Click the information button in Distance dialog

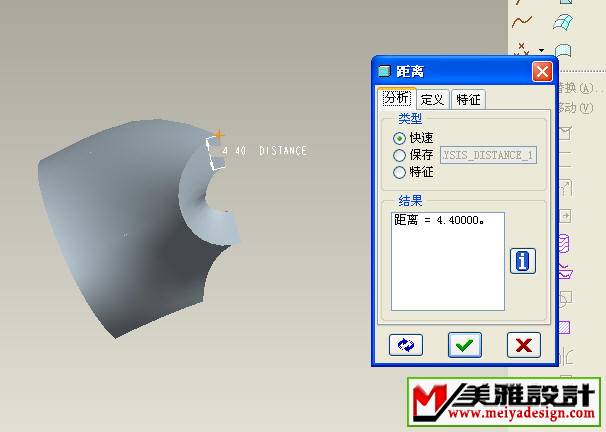tap(523, 261)
